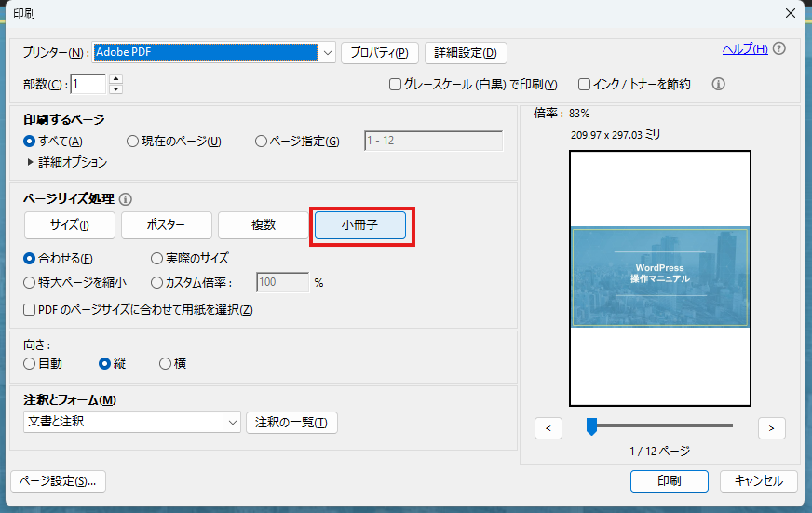
Task: Go to next preview page arrow
Action: coord(771,427)
